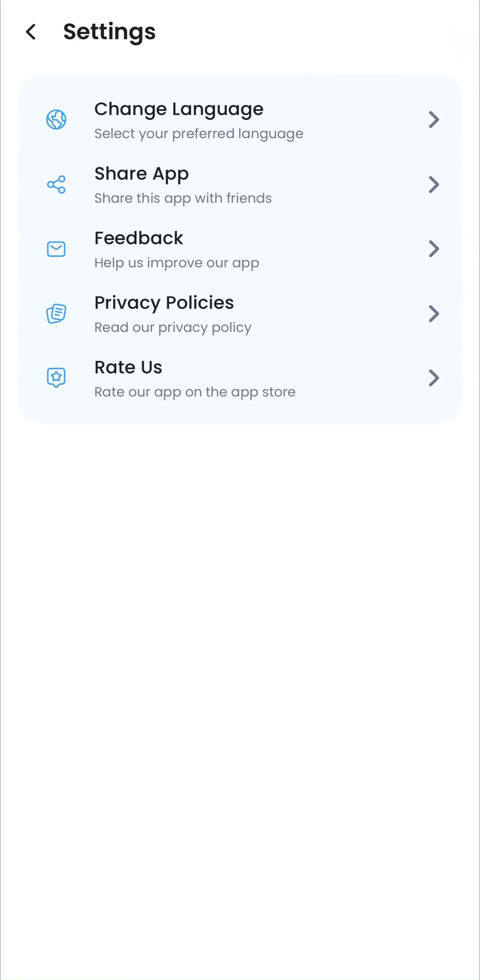The image size is (480, 980).
Task: Open the Feedback chevron arrow
Action: pos(434,249)
